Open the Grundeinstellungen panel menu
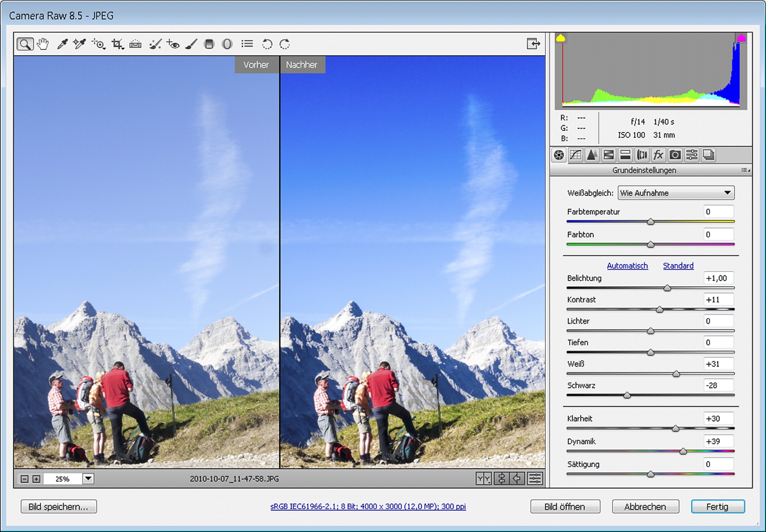Viewport: 766px width, 532px height. coord(745,170)
